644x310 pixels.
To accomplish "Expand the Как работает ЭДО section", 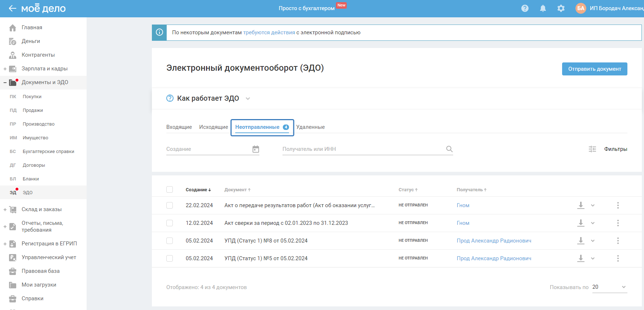I will click(x=247, y=99).
